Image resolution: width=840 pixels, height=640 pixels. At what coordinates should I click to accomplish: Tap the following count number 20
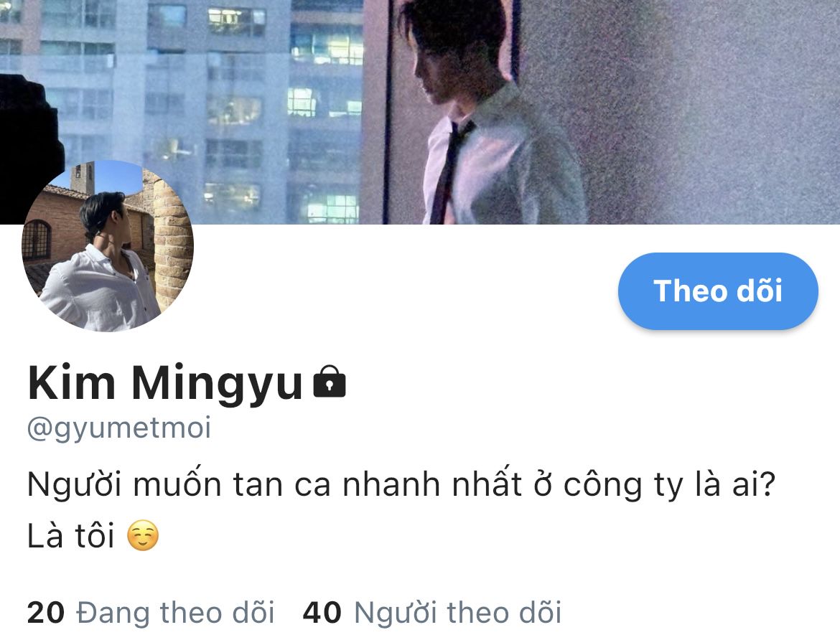pyautogui.click(x=45, y=613)
